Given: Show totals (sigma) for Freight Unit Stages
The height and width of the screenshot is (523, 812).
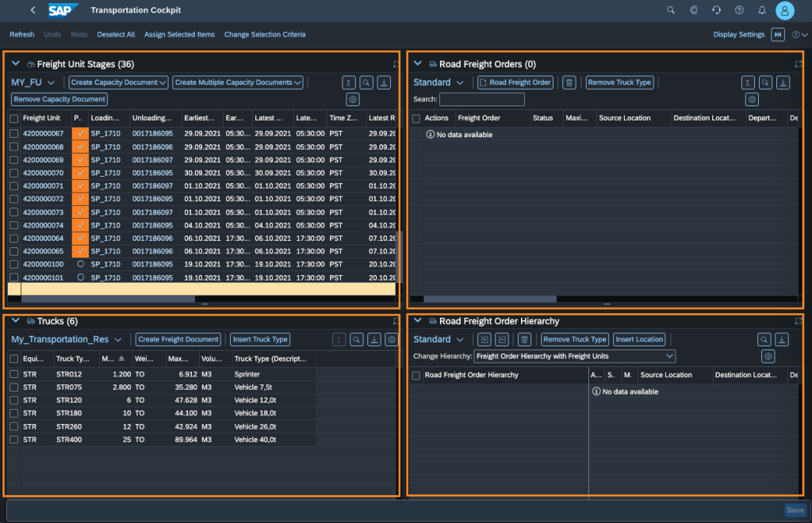Looking at the screenshot, I should pyautogui.click(x=349, y=82).
